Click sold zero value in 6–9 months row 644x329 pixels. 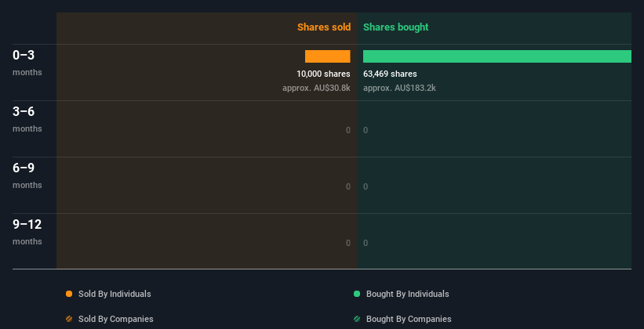[348, 186]
